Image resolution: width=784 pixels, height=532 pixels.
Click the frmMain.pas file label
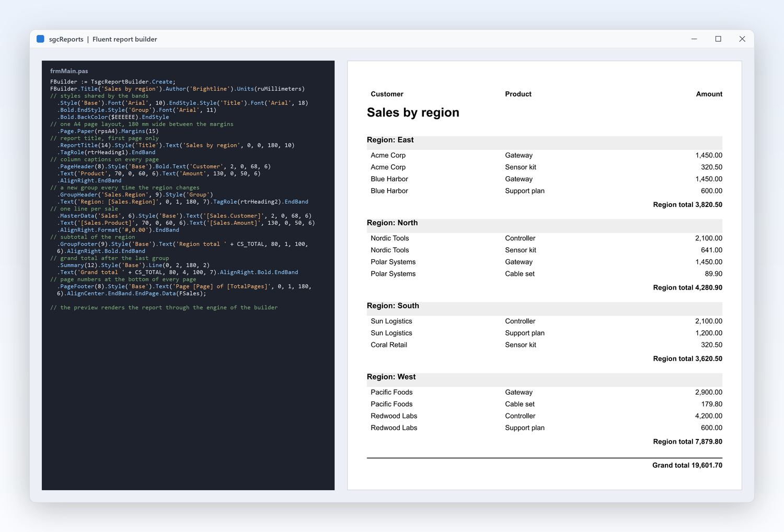point(69,71)
